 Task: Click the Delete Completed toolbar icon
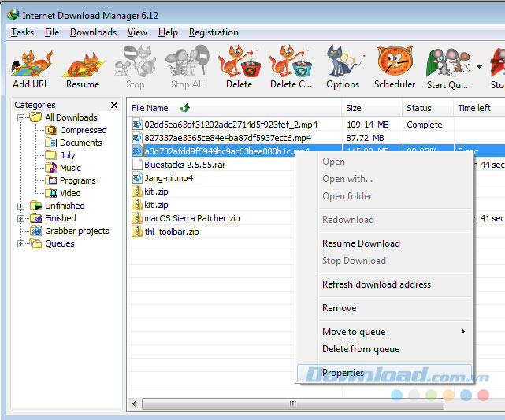coord(291,68)
